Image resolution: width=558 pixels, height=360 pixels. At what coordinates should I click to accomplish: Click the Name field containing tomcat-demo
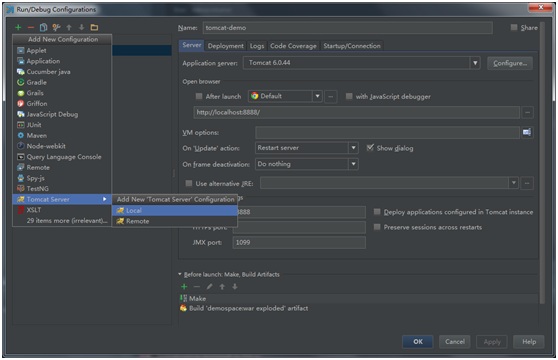click(x=348, y=28)
